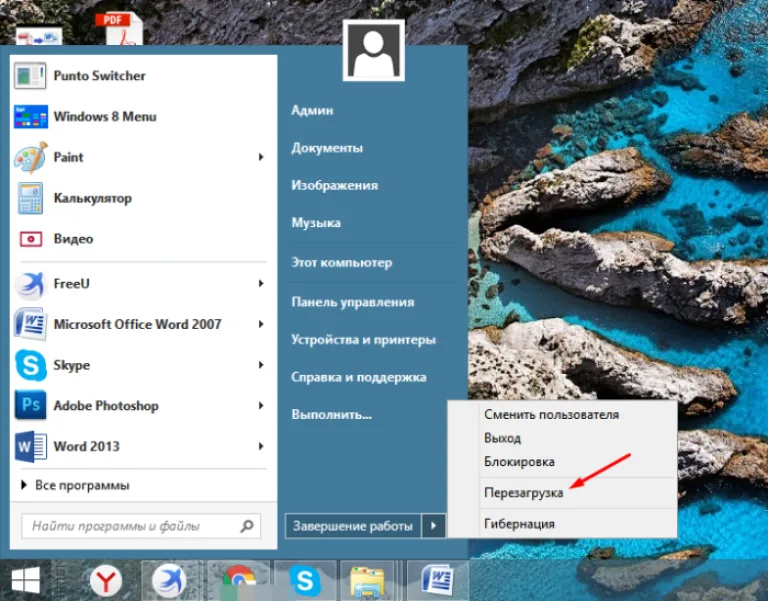Expand Paint submenu arrow
Screen dimensions: 768x601
261,157
